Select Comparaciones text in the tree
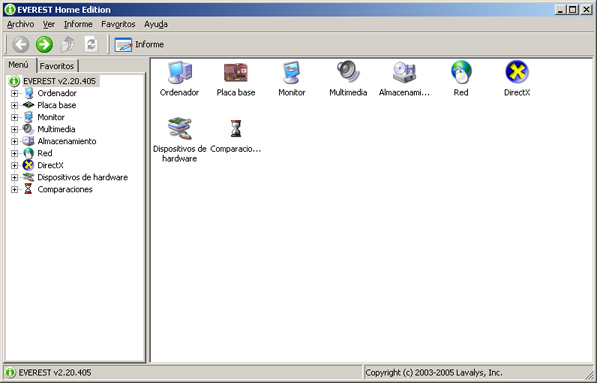 point(65,189)
